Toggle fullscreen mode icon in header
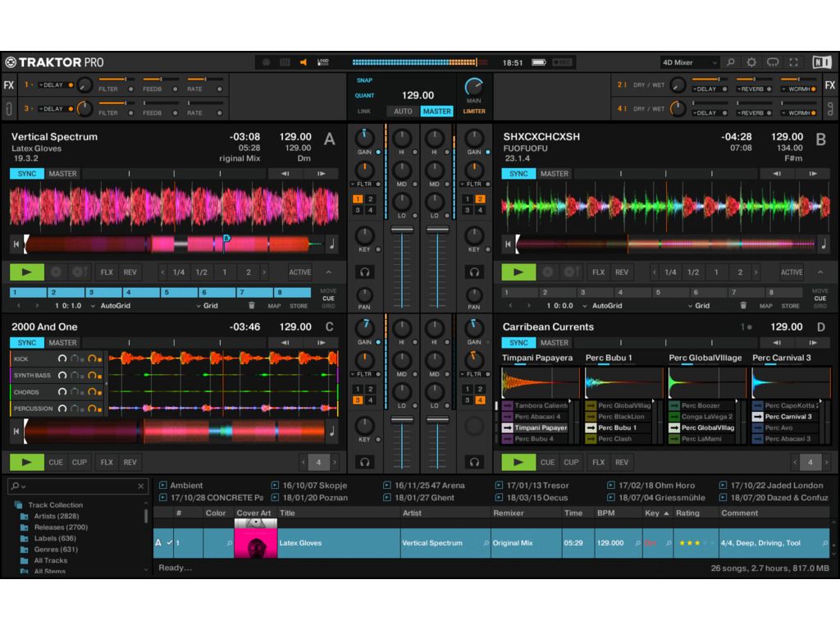 [x=793, y=62]
